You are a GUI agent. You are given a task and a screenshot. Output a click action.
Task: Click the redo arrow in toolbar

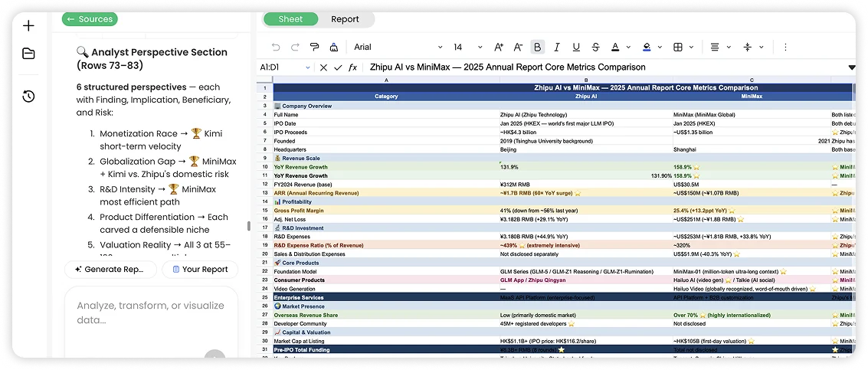pos(295,47)
